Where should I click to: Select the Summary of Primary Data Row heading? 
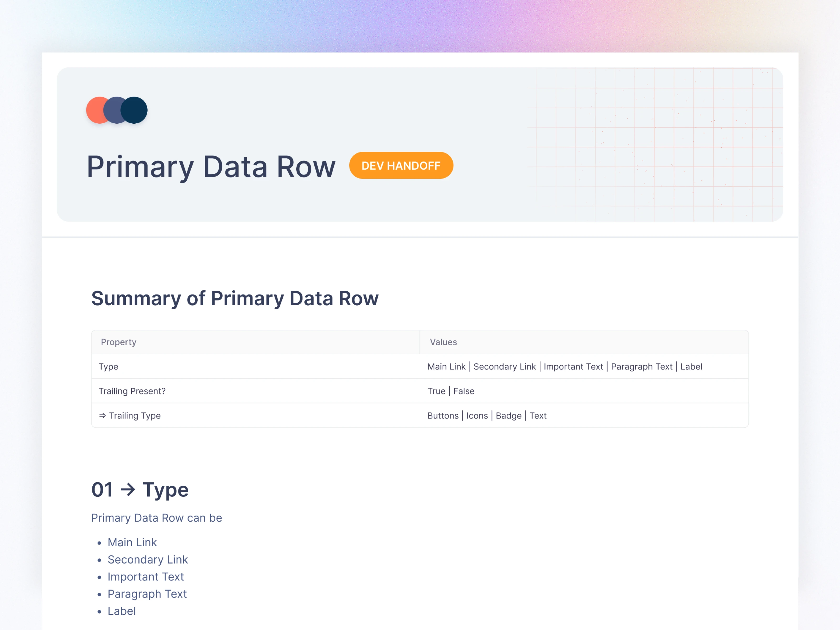[235, 298]
